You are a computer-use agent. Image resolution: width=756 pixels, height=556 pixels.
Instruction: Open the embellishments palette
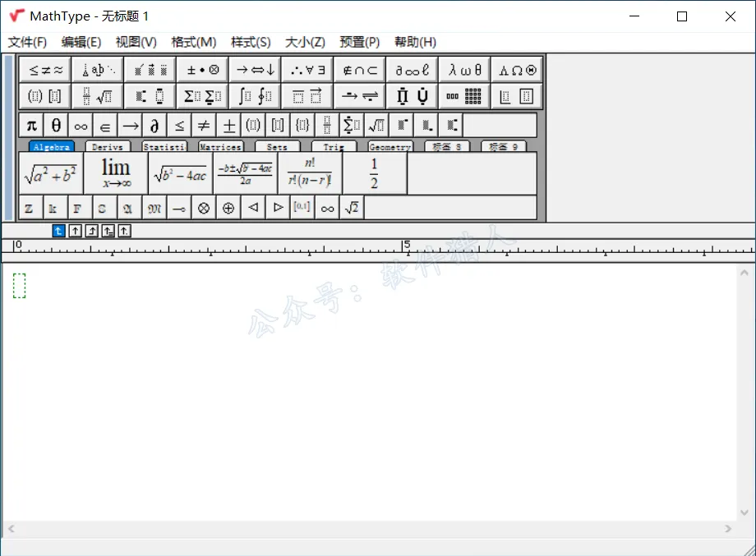[x=150, y=71]
